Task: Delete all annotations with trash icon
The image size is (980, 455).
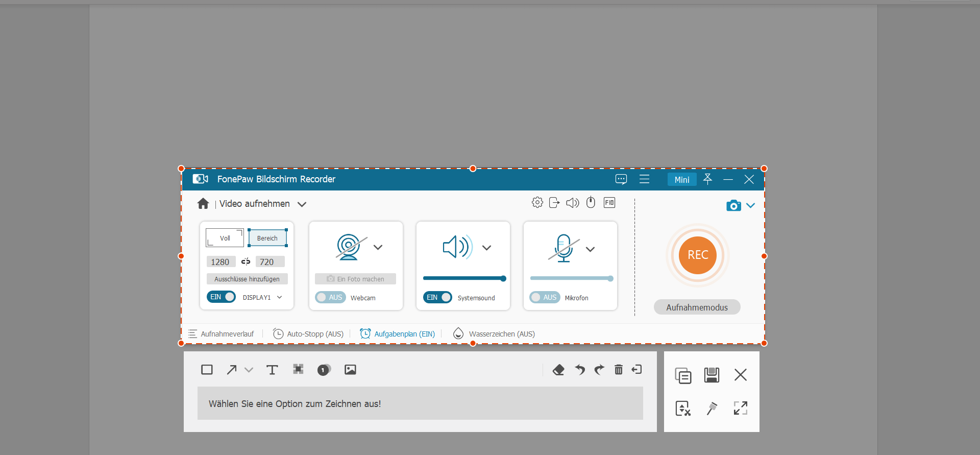Action: [x=619, y=369]
